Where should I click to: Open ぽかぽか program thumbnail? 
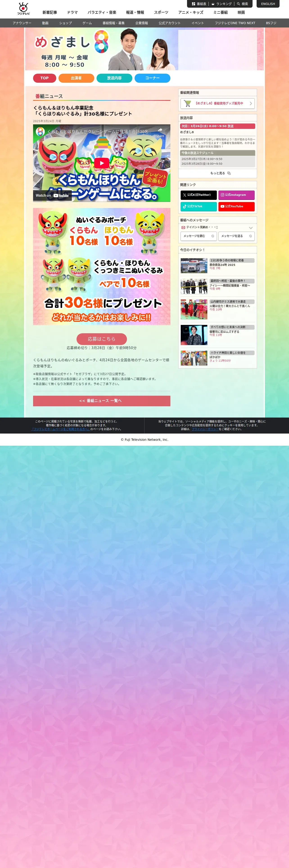(194, 358)
